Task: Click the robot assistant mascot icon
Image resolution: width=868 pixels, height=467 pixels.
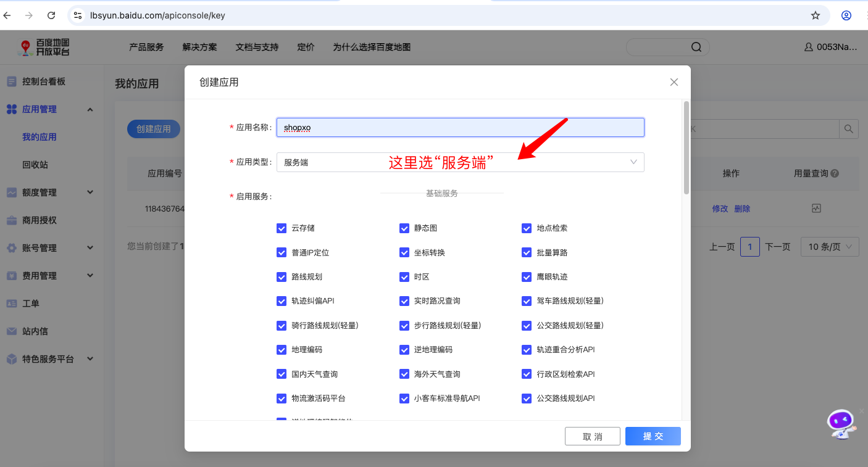Action: (841, 424)
